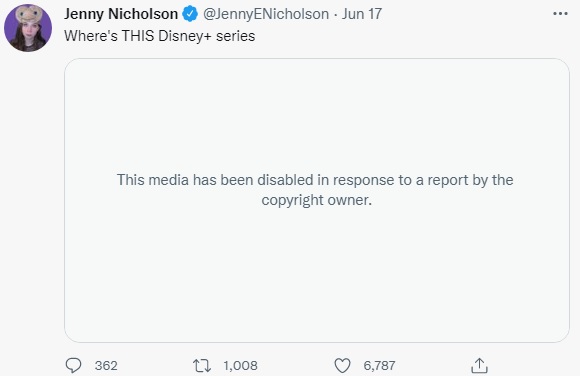Open the three-dot more options menu
Image resolution: width=580 pixels, height=376 pixels.
[x=560, y=14]
